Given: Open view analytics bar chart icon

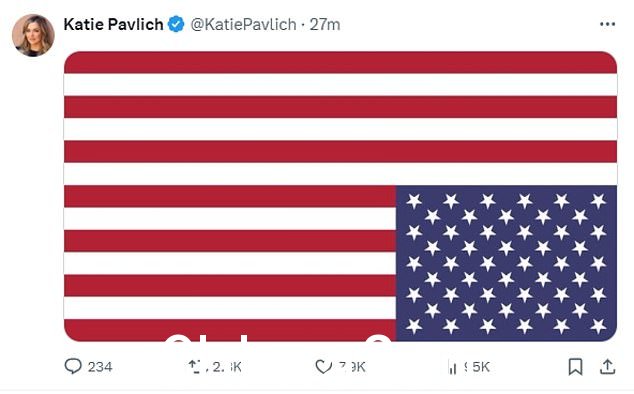Looking at the screenshot, I should (452, 367).
